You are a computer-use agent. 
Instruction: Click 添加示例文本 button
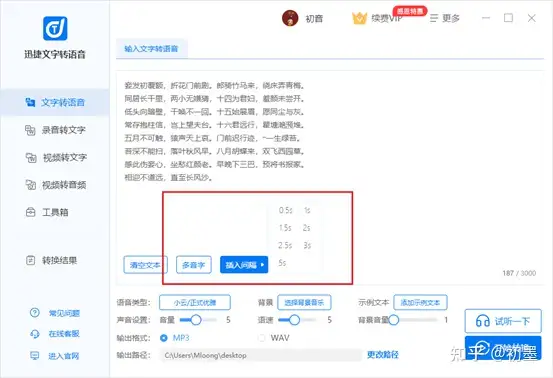(x=420, y=303)
